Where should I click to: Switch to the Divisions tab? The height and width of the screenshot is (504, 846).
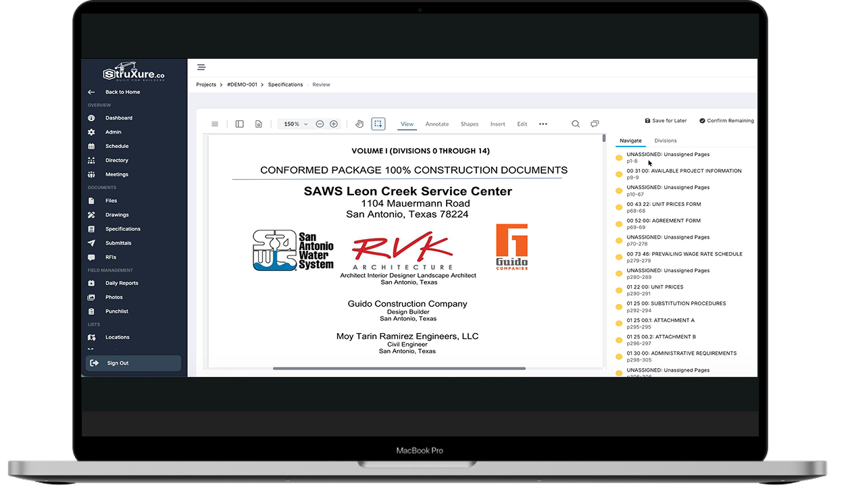point(666,141)
